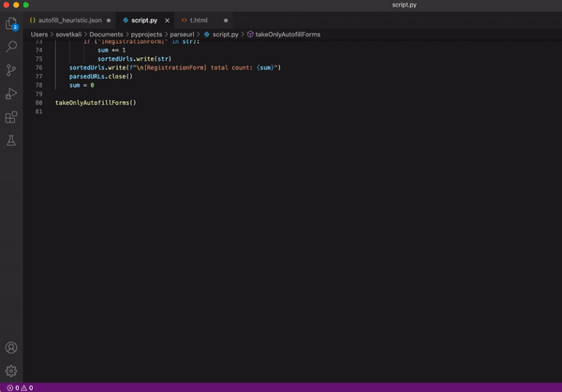Click the Python file icon in breadcrumb
Screen dimensions: 562x392
pos(207,35)
